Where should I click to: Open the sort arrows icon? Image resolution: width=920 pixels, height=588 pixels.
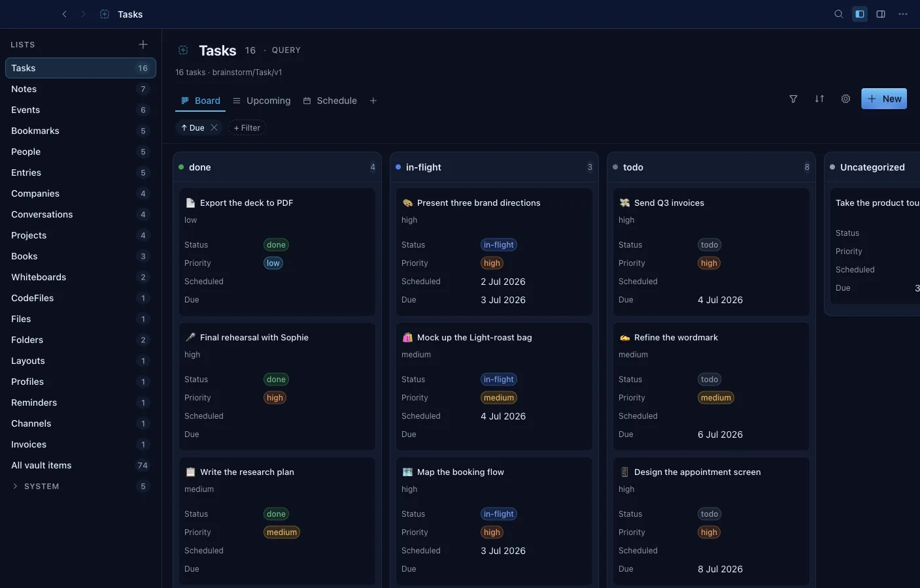[819, 99]
